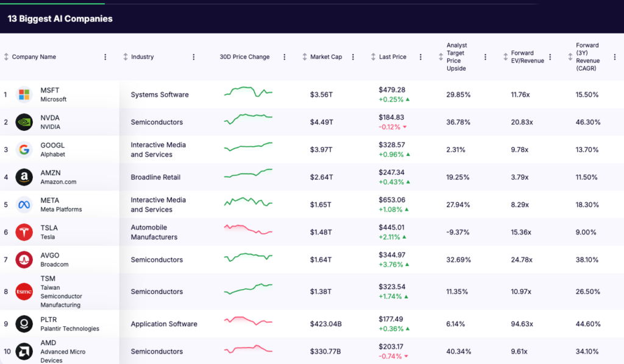This screenshot has height=364, width=624.
Task: Select the Microsoft logo icon
Action: [x=23, y=94]
